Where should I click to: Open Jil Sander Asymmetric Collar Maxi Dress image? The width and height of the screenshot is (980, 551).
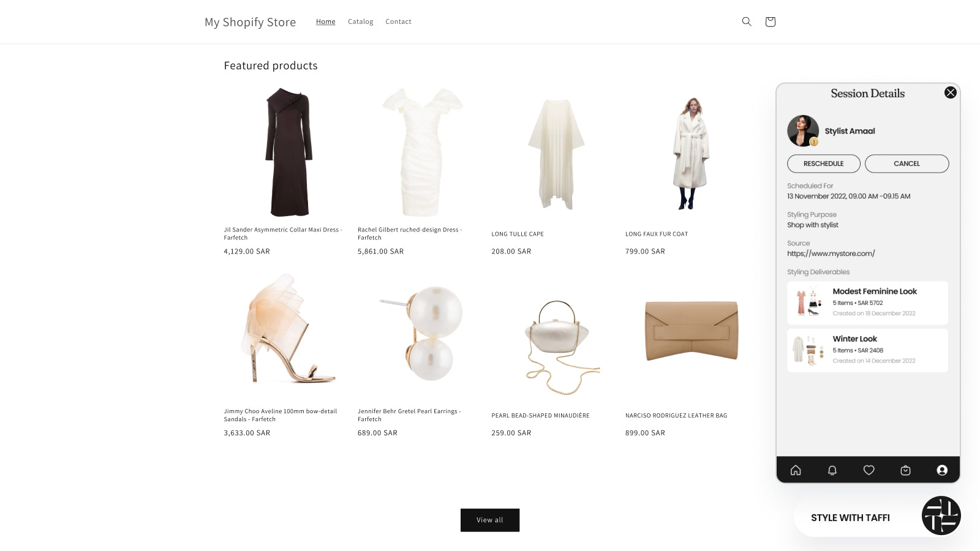pyautogui.click(x=289, y=152)
